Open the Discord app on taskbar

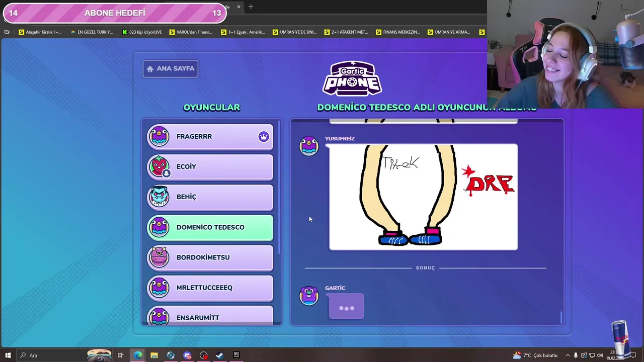tap(187, 355)
